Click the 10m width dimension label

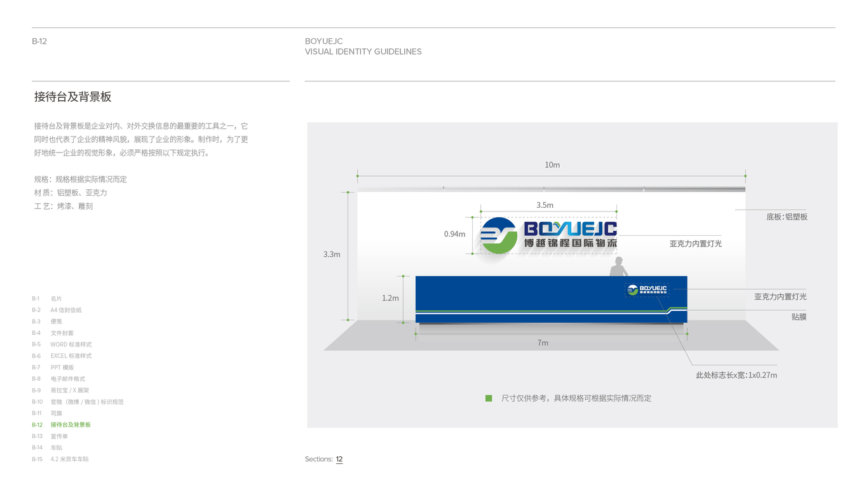pyautogui.click(x=552, y=165)
